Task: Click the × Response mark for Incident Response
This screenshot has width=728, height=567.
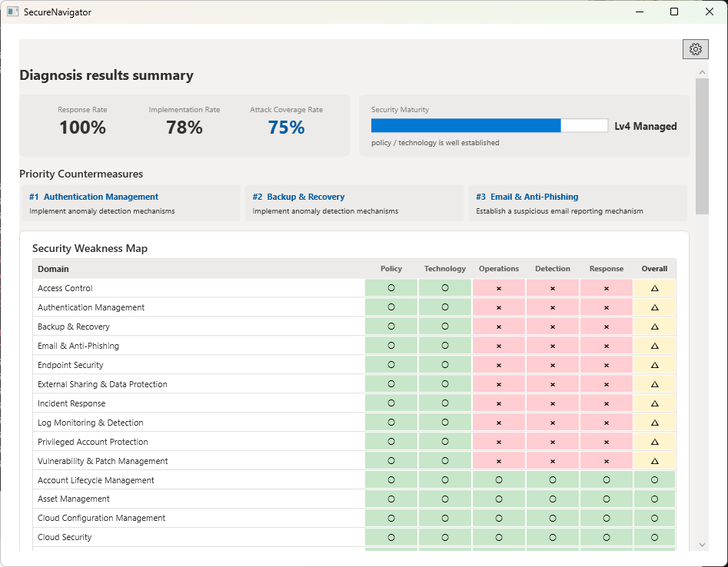Action: pyautogui.click(x=607, y=403)
